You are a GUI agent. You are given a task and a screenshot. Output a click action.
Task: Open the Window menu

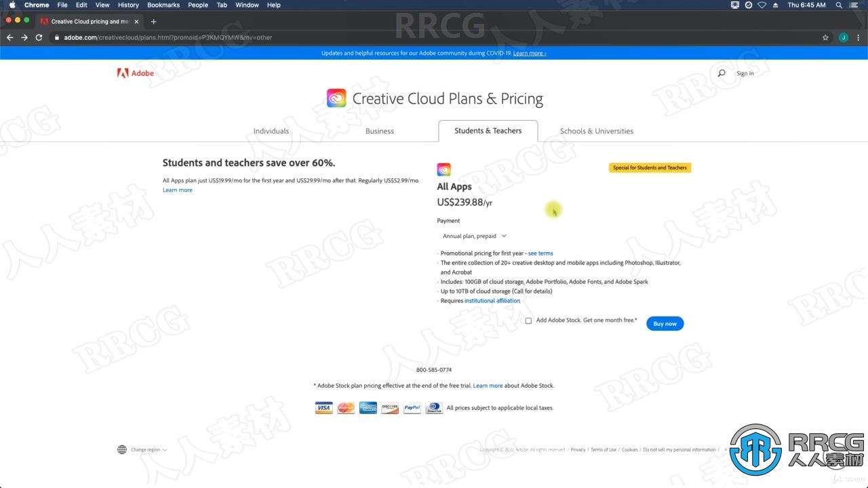[247, 5]
